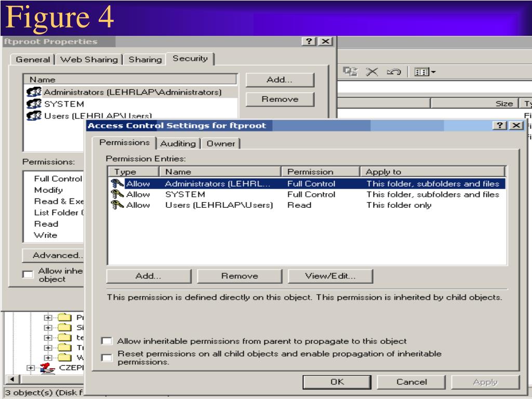532x399 pixels.
Task: Sort entries by Type column header
Action: tap(134, 171)
